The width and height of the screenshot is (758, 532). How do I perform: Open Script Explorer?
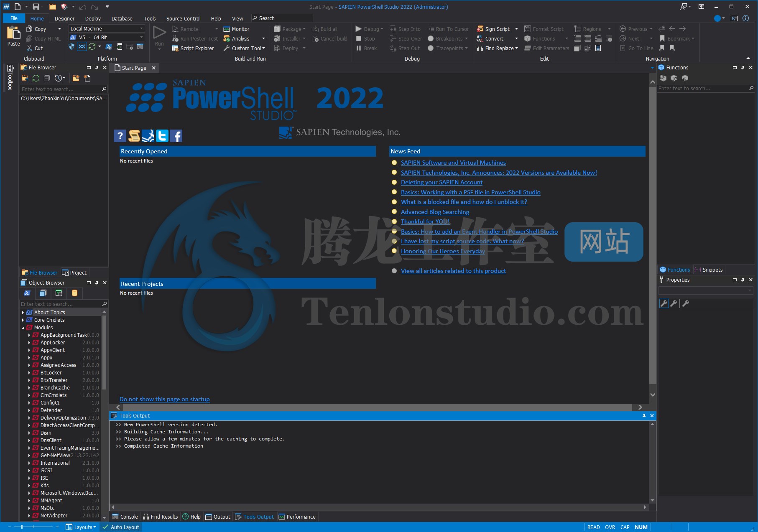[193, 48]
